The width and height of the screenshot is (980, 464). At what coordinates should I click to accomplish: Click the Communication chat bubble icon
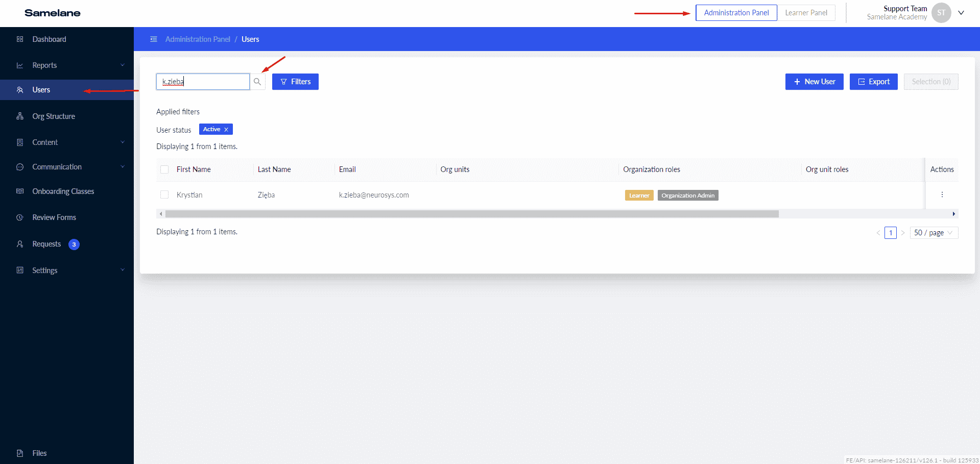[20, 167]
